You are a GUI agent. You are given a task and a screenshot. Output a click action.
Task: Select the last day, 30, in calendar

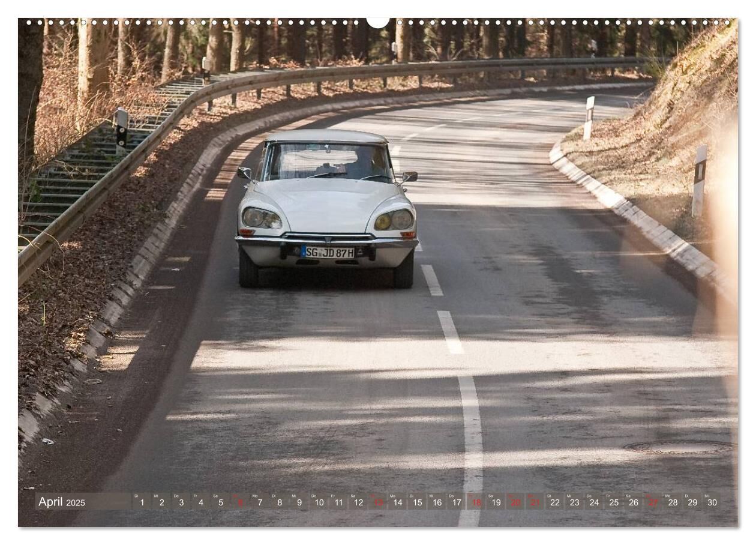[712, 502]
